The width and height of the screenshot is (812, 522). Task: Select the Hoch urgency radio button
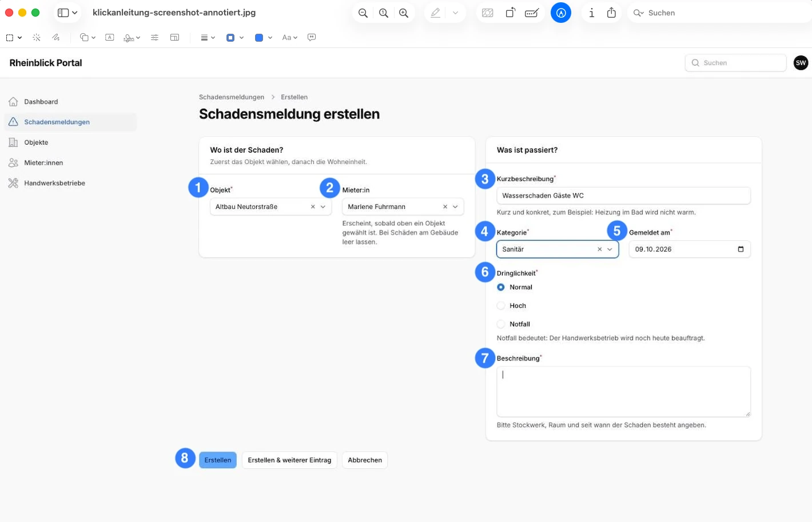coord(501,306)
